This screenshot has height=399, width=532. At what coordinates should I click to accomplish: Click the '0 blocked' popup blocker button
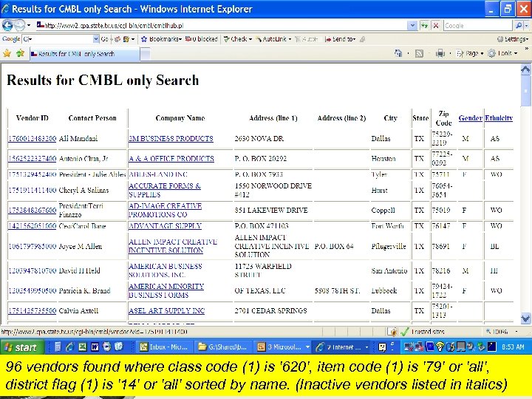coord(202,39)
